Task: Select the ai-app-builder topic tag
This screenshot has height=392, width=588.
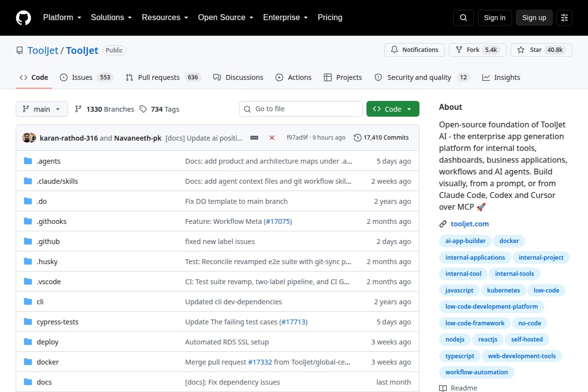Action: (465, 241)
